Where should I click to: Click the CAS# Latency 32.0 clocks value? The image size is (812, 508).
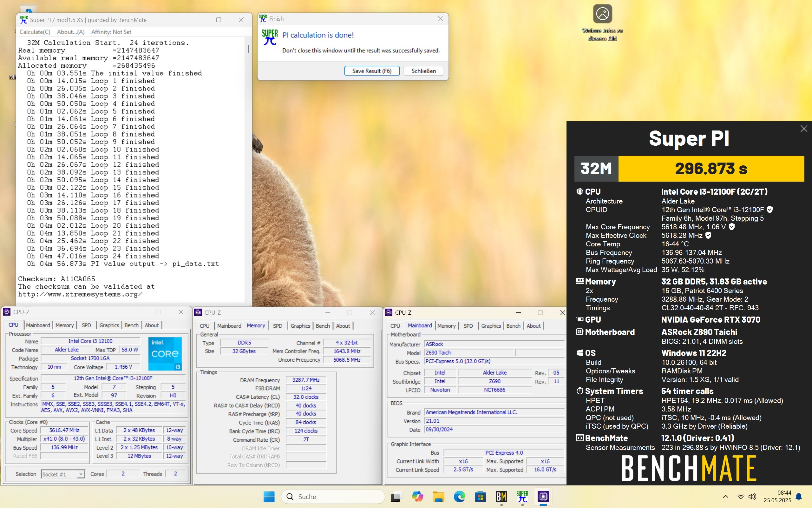[306, 397]
